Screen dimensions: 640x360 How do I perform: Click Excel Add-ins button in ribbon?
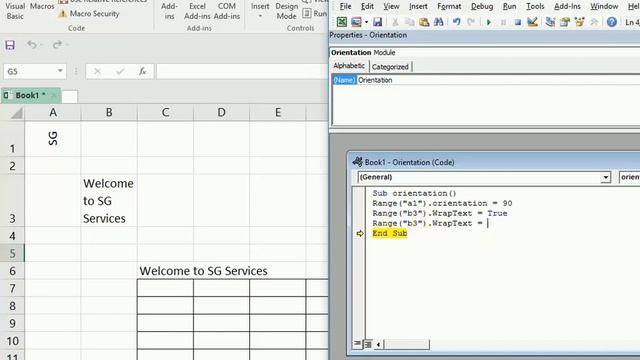click(x=197, y=11)
